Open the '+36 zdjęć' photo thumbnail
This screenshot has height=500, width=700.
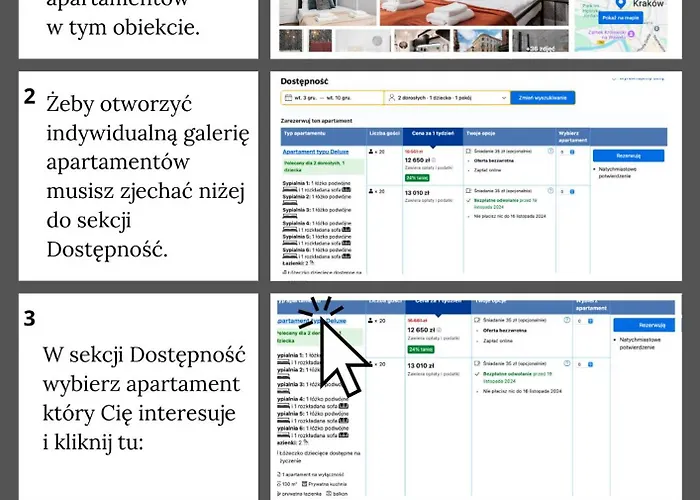click(540, 41)
